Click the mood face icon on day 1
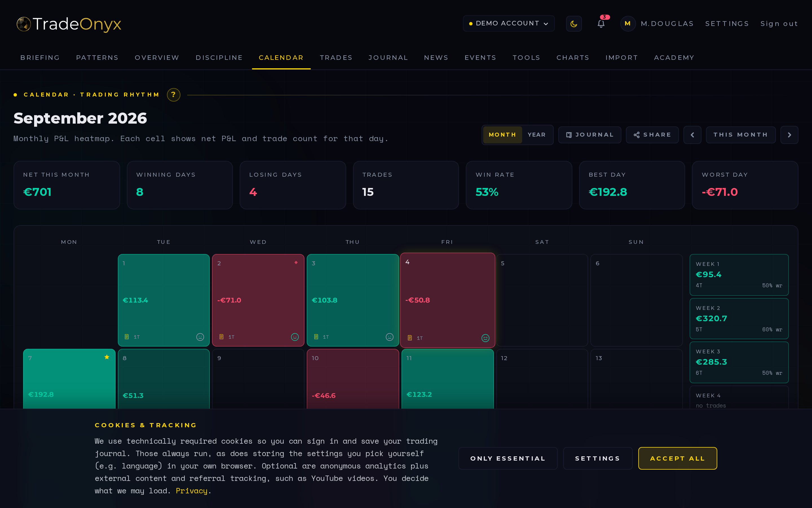 (200, 337)
